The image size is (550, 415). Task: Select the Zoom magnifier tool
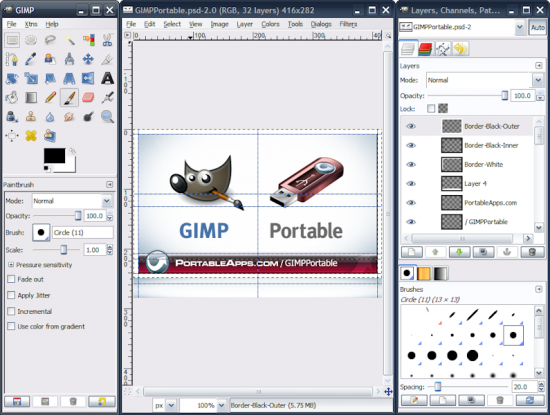107,116
